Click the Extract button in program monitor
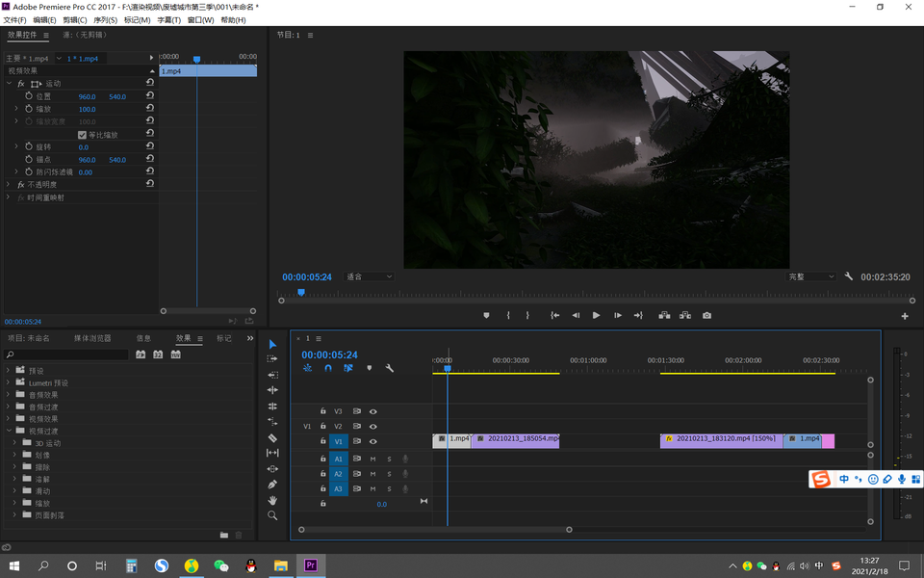Viewport: 924px width, 578px height. tap(684, 316)
